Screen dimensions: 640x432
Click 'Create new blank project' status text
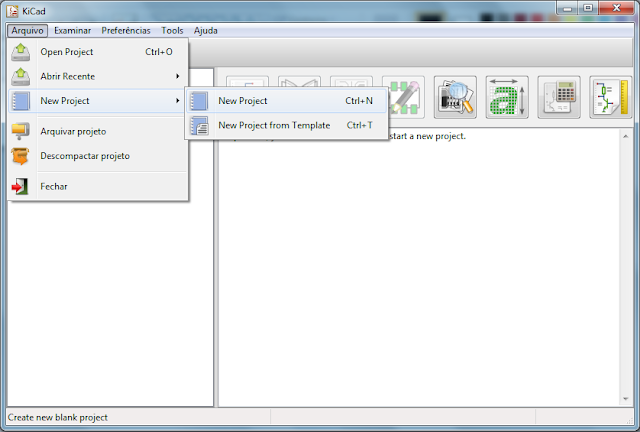pyautogui.click(x=58, y=417)
